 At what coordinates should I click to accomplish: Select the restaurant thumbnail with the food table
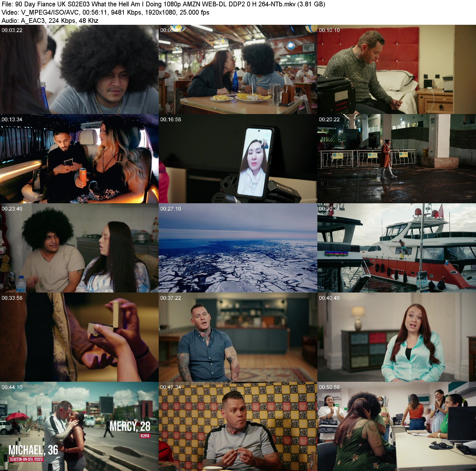click(x=238, y=69)
